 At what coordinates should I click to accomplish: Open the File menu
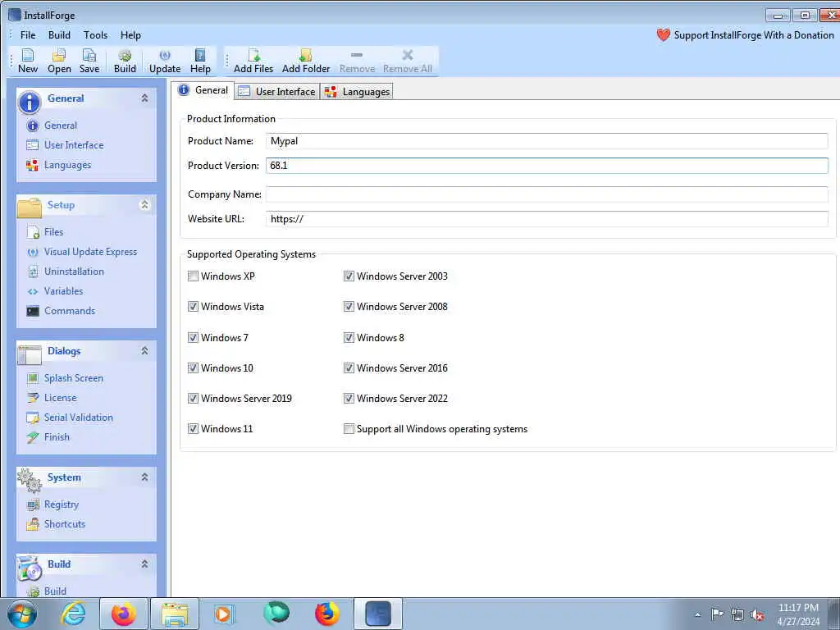click(x=28, y=35)
